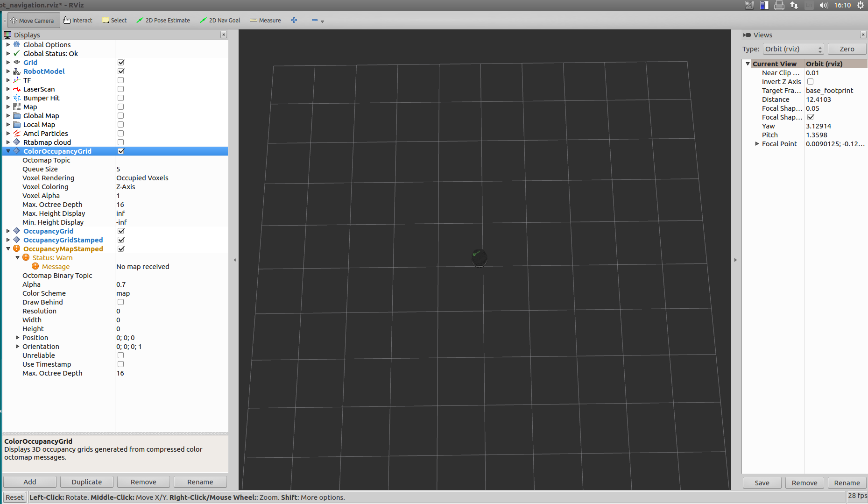Click Duplicate below the Displays list
The image size is (868, 504).
(x=86, y=482)
